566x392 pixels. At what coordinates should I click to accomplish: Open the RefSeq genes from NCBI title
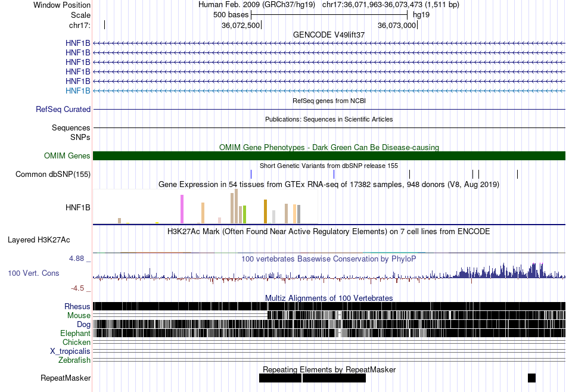tap(329, 101)
